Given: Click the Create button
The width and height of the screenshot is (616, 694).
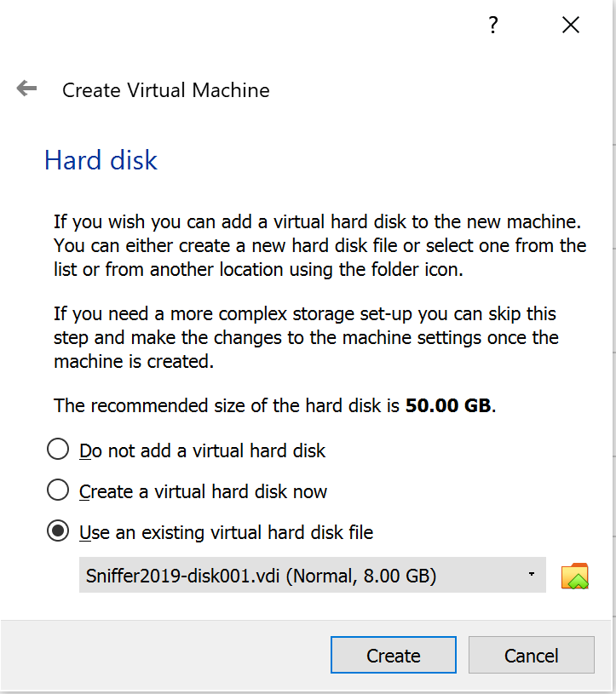Looking at the screenshot, I should (x=394, y=655).
